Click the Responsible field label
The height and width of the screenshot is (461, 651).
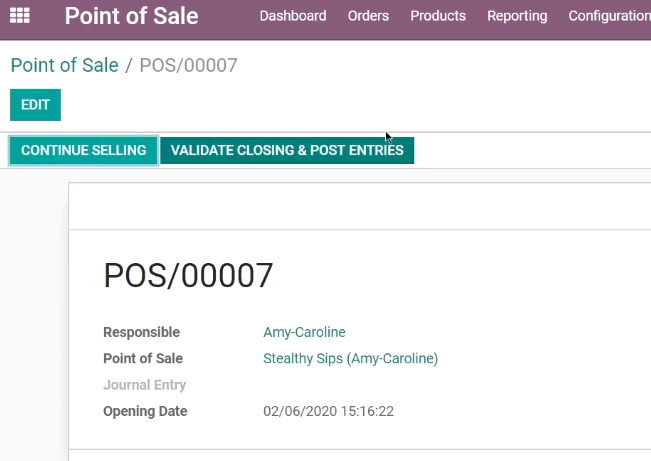click(x=142, y=332)
